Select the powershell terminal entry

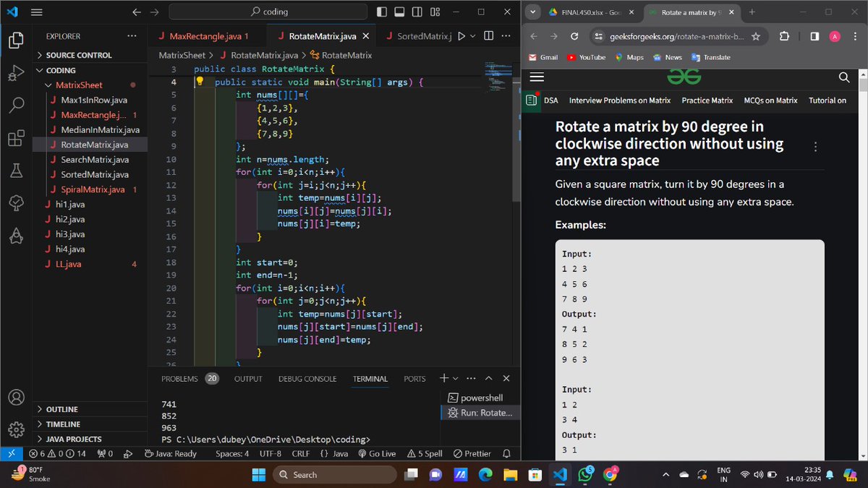point(480,398)
